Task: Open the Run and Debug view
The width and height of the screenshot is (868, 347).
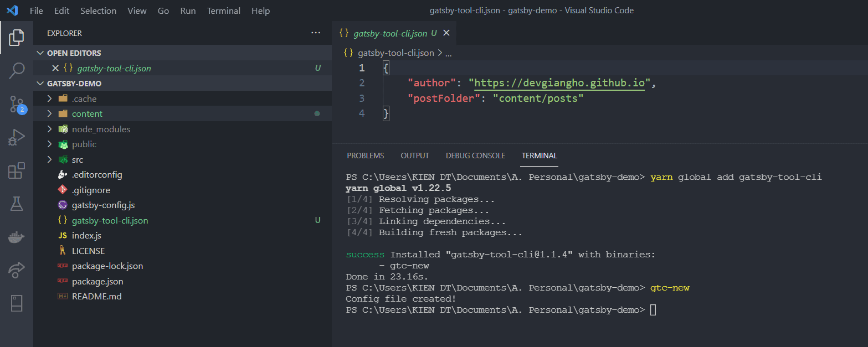Action: (x=17, y=137)
